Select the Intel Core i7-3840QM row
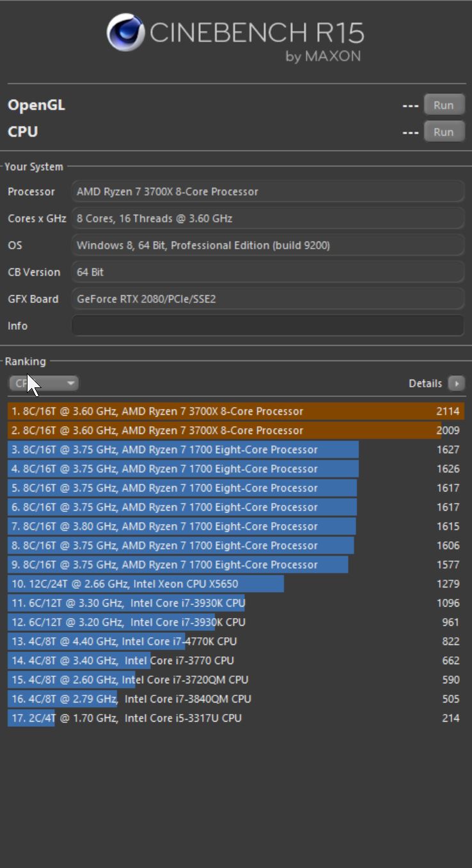 point(236,699)
